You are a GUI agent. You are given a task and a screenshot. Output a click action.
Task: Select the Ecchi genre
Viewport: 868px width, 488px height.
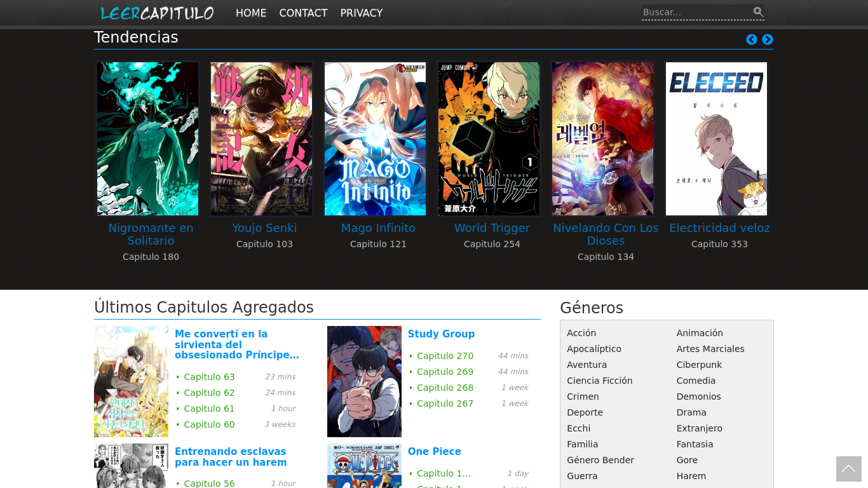[x=579, y=428]
